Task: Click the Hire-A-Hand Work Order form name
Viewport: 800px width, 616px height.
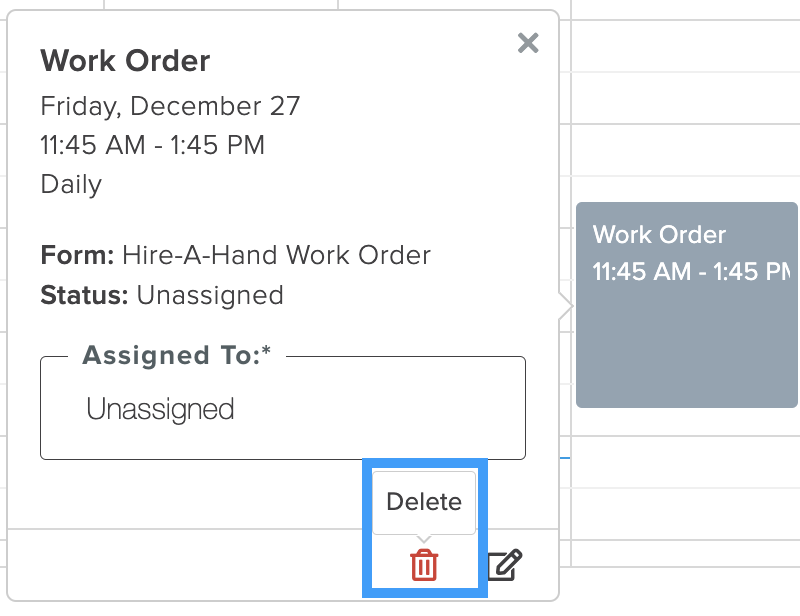Action: (x=276, y=255)
